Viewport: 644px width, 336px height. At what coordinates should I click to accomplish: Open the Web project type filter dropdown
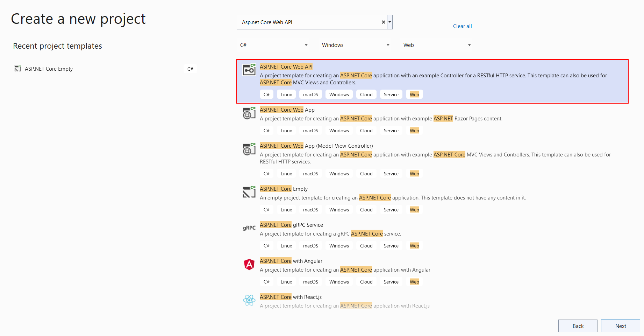tap(437, 45)
